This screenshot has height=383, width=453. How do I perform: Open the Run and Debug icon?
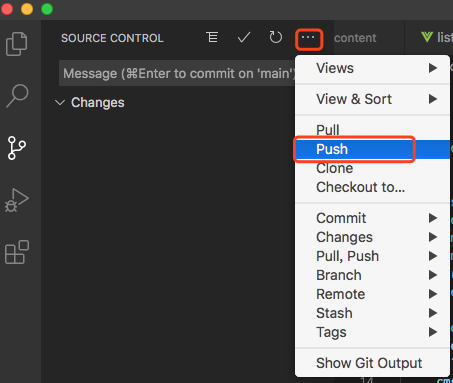tap(17, 200)
